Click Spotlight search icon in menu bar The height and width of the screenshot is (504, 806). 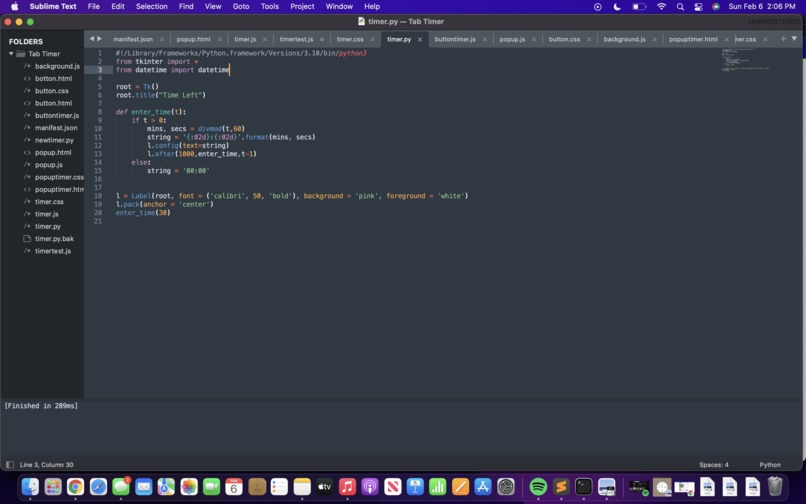680,7
